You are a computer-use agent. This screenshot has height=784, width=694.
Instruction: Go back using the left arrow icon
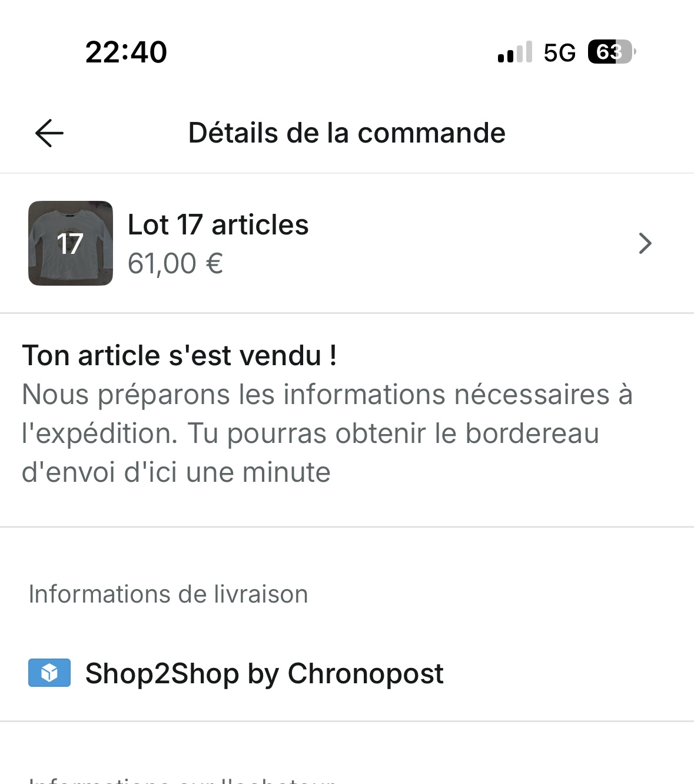49,133
